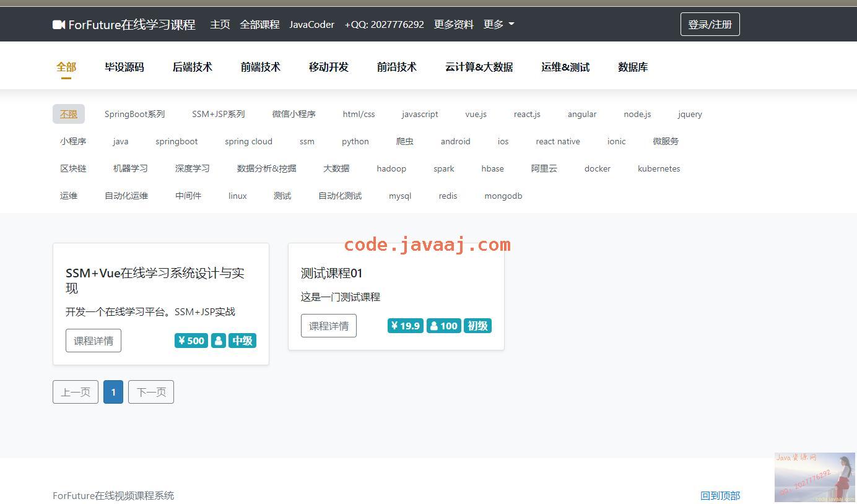Select page 1 in pagination
Image resolution: width=857 pixels, height=504 pixels.
point(113,392)
